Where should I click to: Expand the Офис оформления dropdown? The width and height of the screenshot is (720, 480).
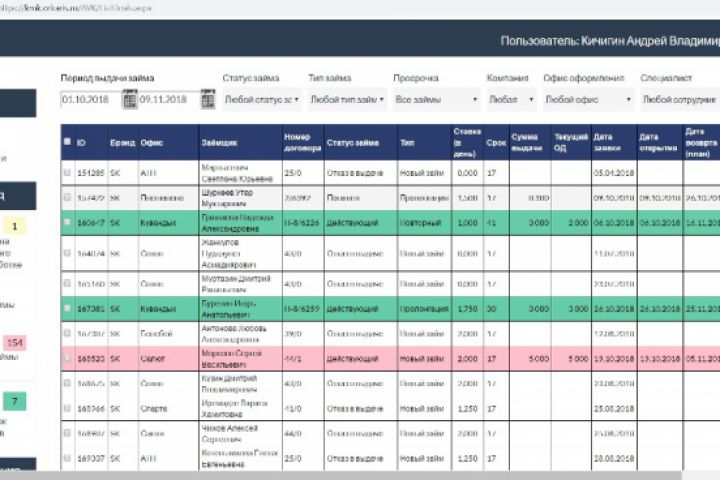[x=588, y=100]
